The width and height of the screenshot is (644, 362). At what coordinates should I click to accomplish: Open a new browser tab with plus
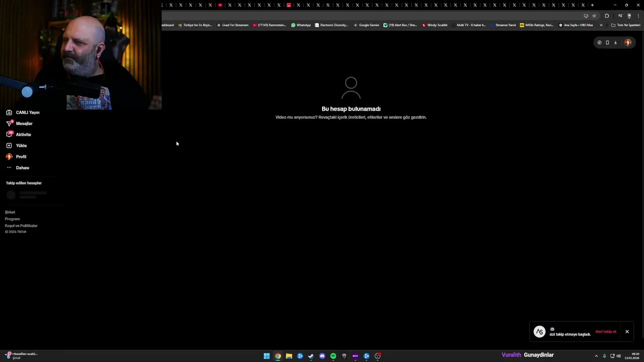[592, 5]
